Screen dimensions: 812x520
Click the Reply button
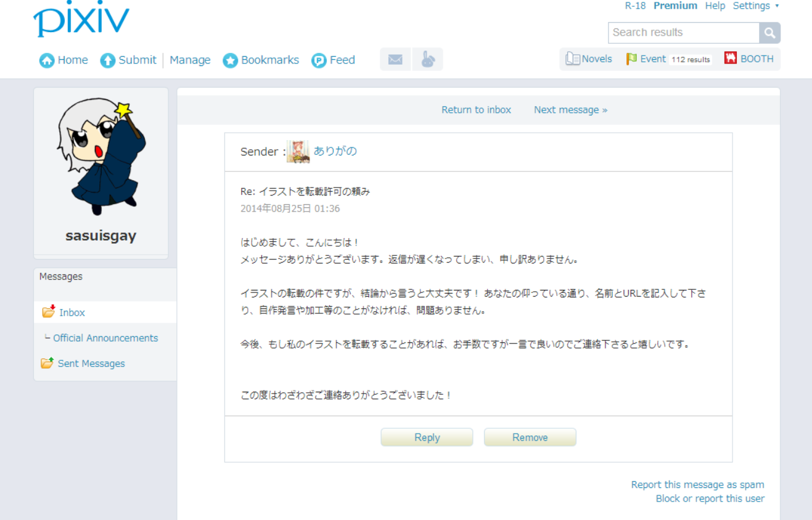click(427, 437)
